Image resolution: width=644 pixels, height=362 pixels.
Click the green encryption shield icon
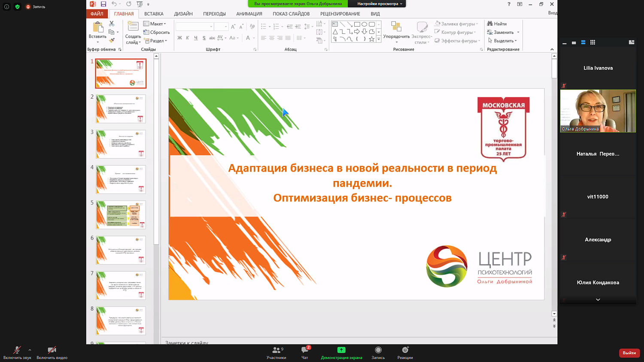[x=18, y=7]
